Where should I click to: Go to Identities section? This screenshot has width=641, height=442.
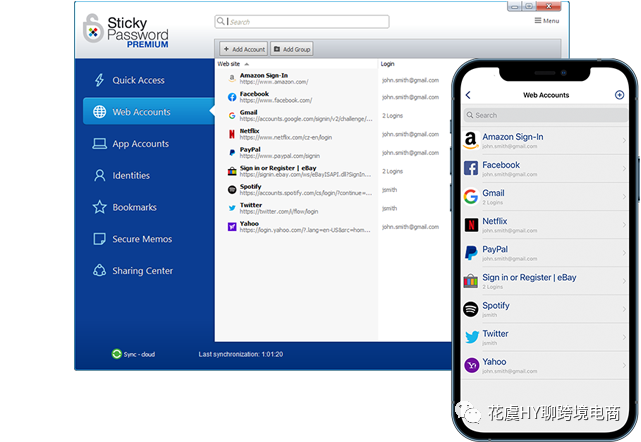[131, 175]
